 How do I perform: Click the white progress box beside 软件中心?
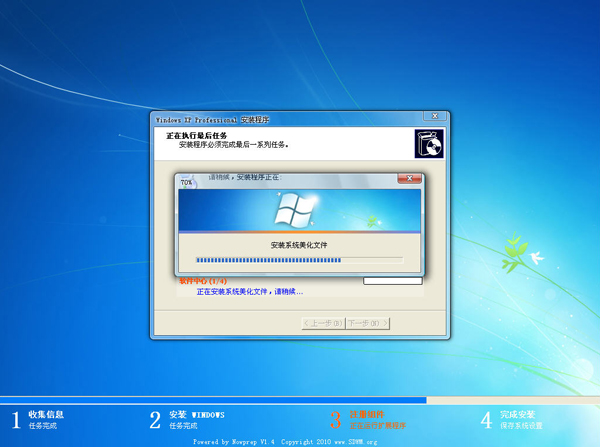tap(393, 281)
